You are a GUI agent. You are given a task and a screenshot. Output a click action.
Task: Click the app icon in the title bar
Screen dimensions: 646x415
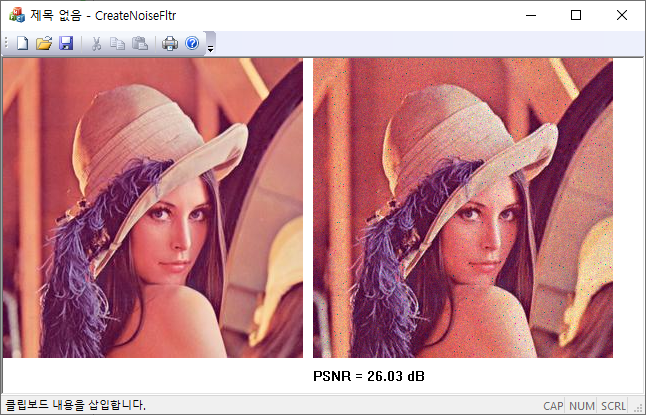(17, 15)
